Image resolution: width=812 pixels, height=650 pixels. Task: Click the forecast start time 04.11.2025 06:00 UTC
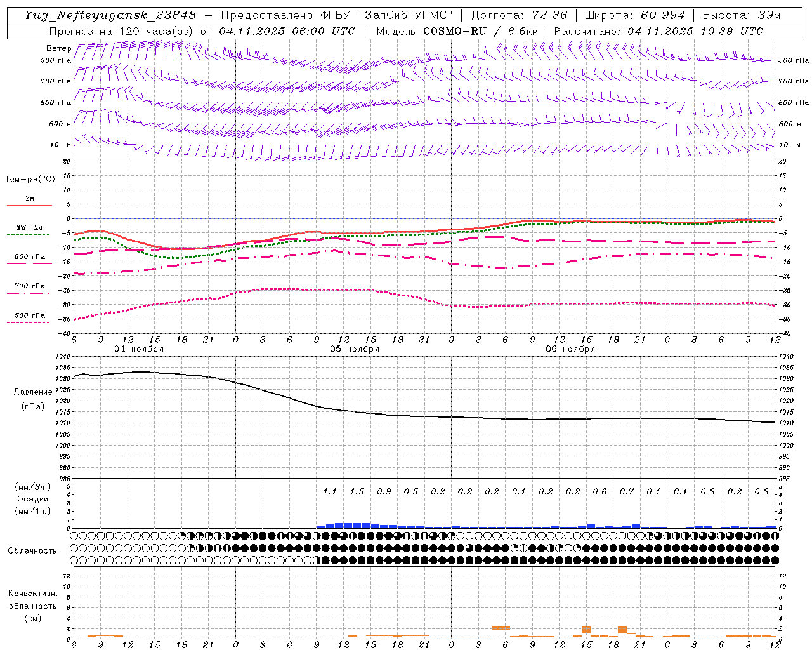[x=287, y=31]
